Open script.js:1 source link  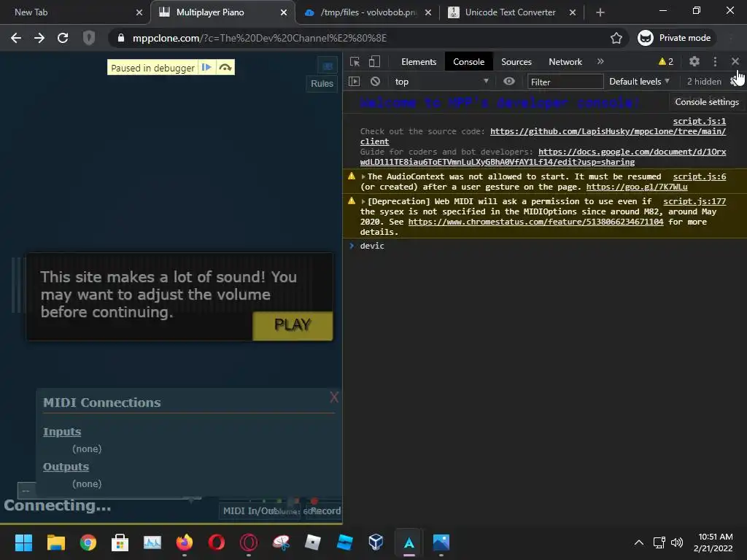(x=699, y=122)
